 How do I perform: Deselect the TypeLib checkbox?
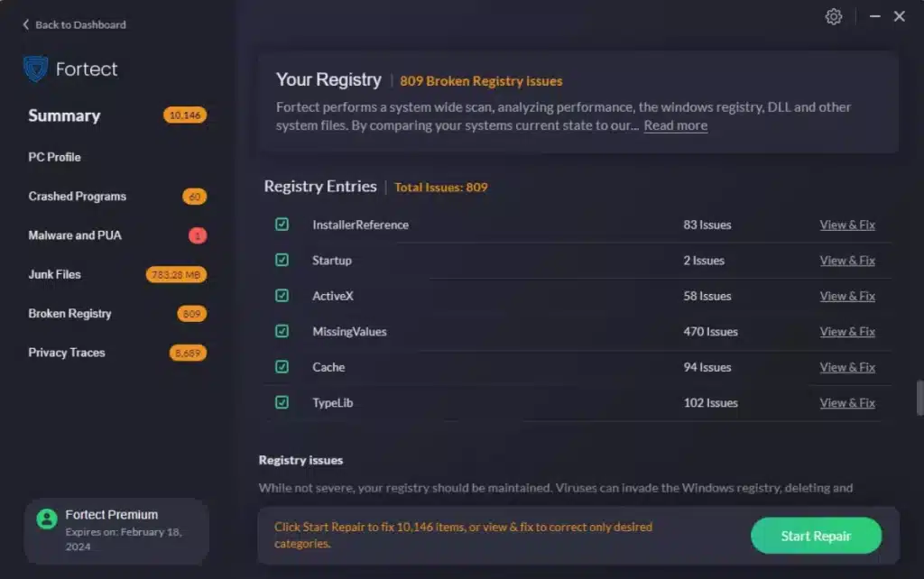click(x=282, y=402)
